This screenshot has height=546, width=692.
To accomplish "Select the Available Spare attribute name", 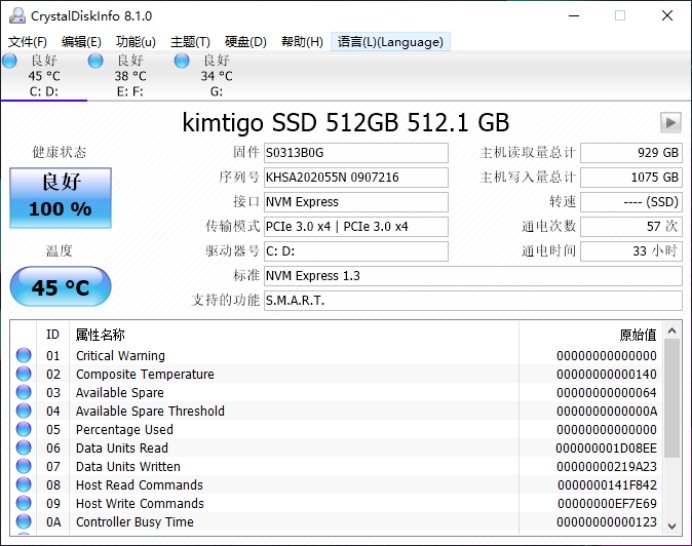I will (x=120, y=393).
